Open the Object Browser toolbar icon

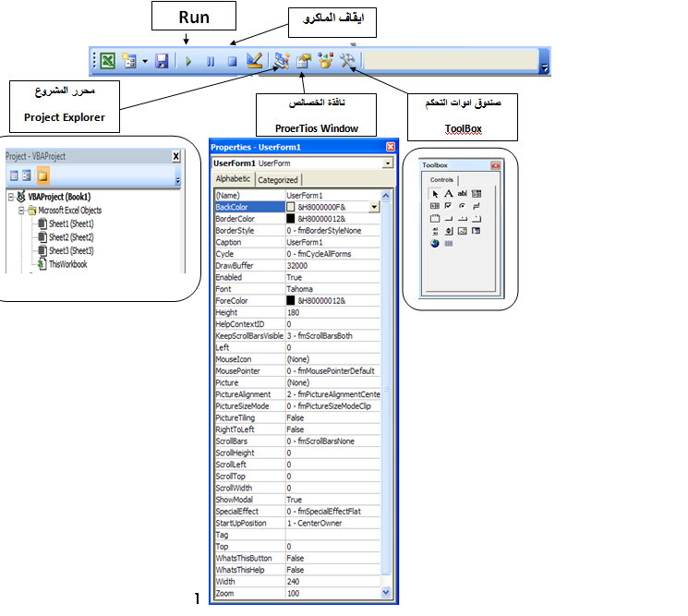pos(326,61)
